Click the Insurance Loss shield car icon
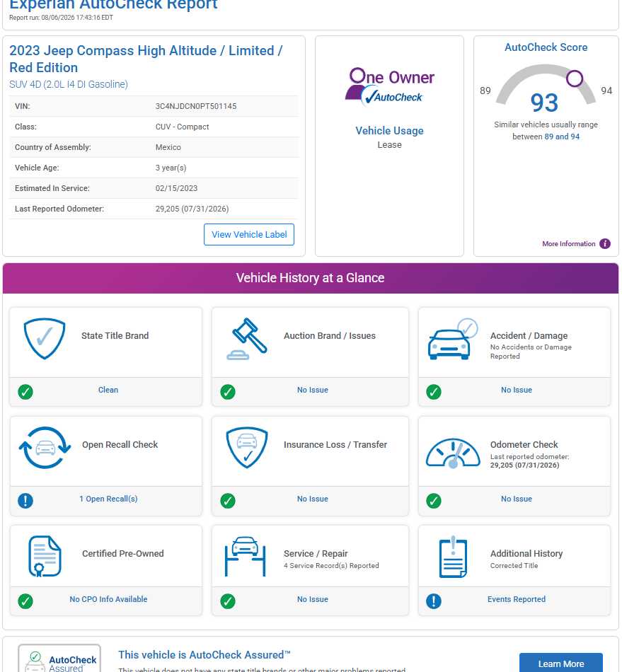 click(247, 447)
